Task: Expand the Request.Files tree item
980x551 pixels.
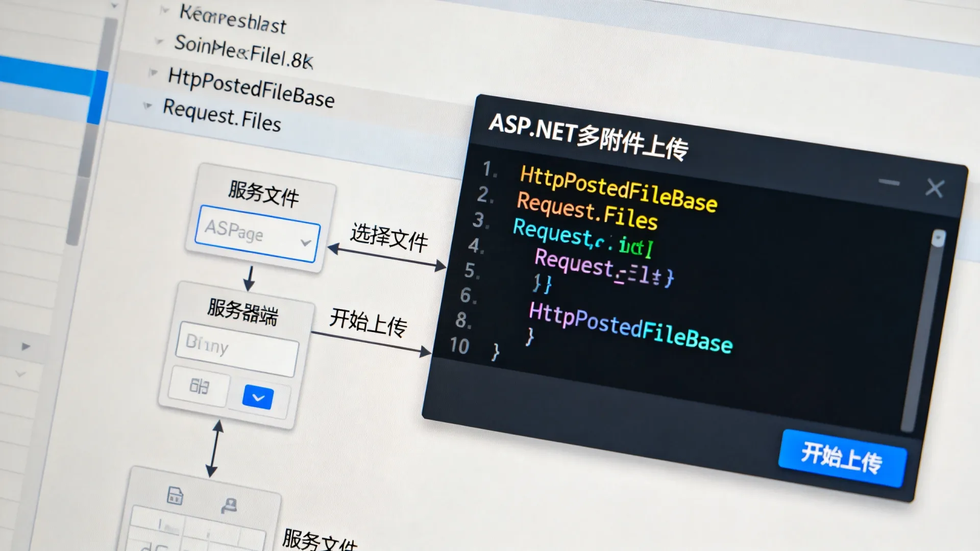Action: [148, 106]
